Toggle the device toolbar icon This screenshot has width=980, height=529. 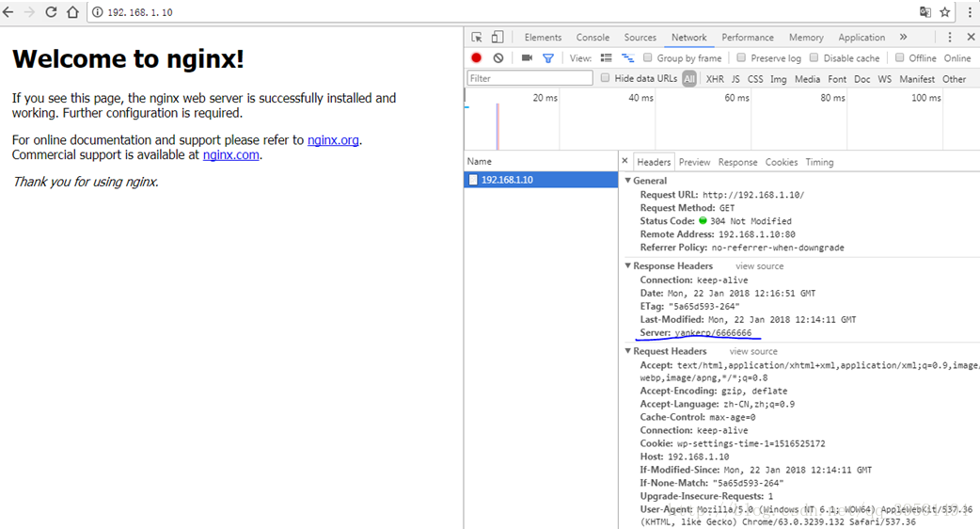[498, 38]
